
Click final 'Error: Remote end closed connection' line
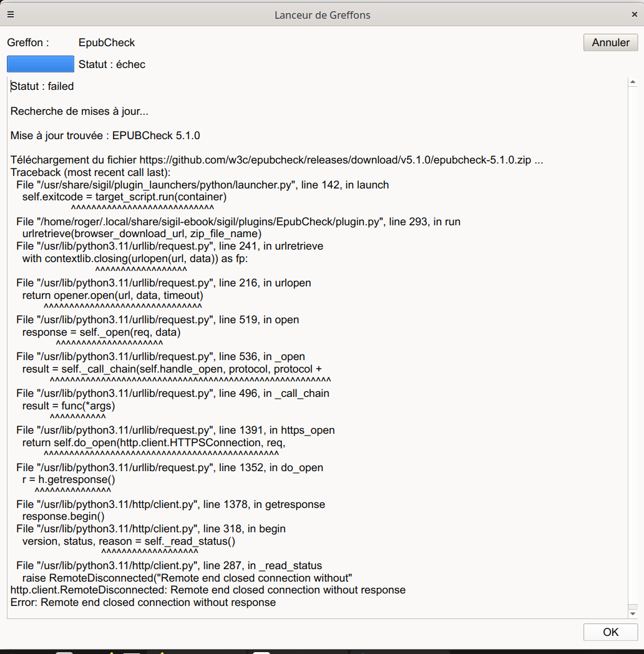(x=143, y=603)
